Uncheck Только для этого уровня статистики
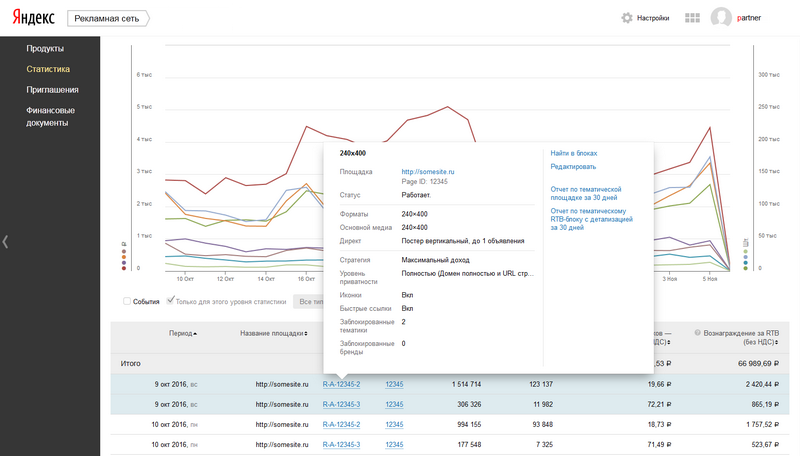 pyautogui.click(x=171, y=300)
